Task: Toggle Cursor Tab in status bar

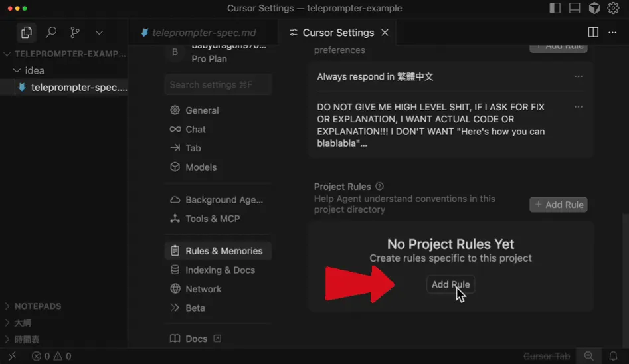Action: [x=547, y=356]
